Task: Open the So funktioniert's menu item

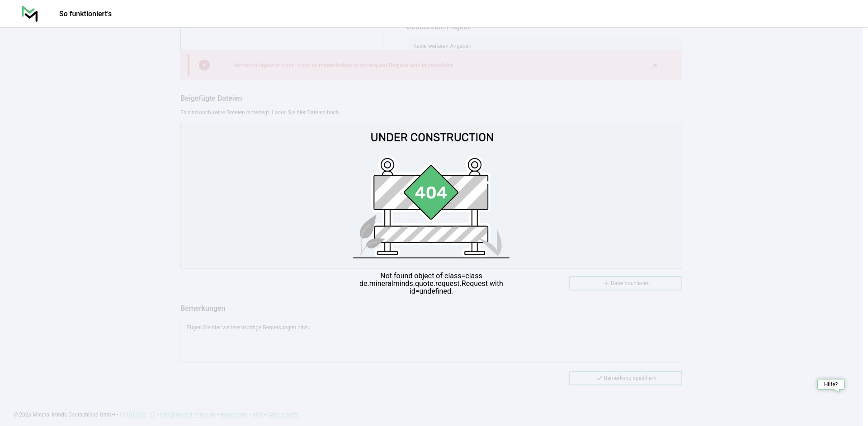Action: pos(85,14)
